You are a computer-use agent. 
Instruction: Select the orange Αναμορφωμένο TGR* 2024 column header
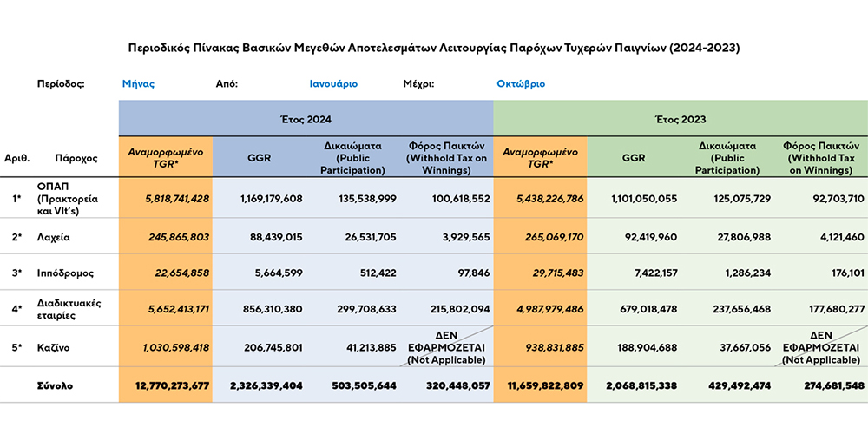point(166,157)
